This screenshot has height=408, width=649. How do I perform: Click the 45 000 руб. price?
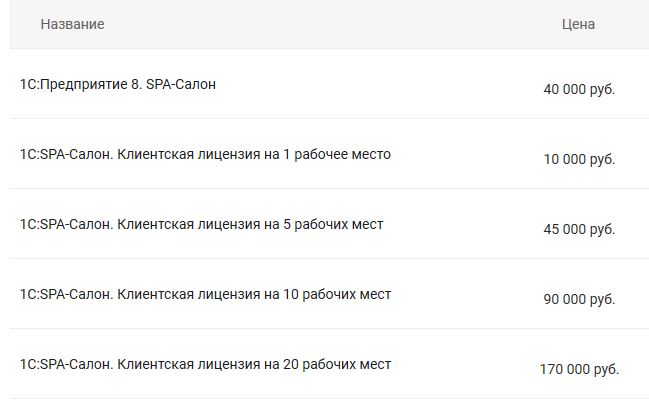point(579,229)
